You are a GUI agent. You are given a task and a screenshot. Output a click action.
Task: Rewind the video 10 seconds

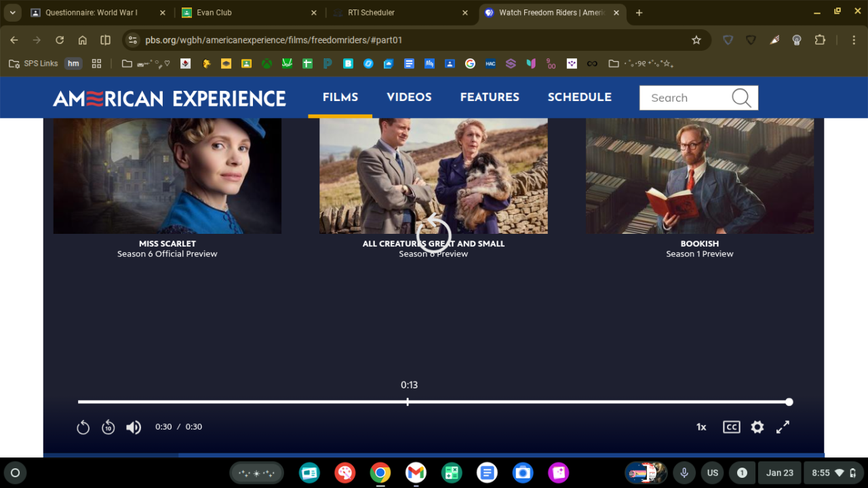tap(108, 427)
